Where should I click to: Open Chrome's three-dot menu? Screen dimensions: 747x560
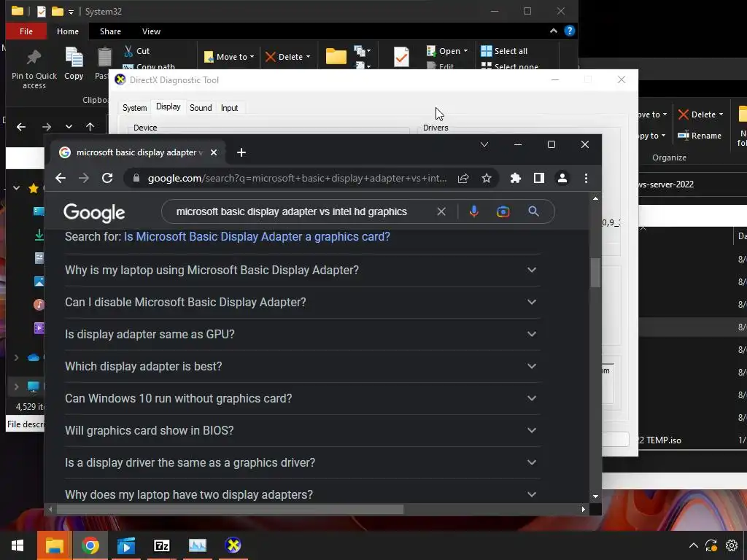coord(586,178)
